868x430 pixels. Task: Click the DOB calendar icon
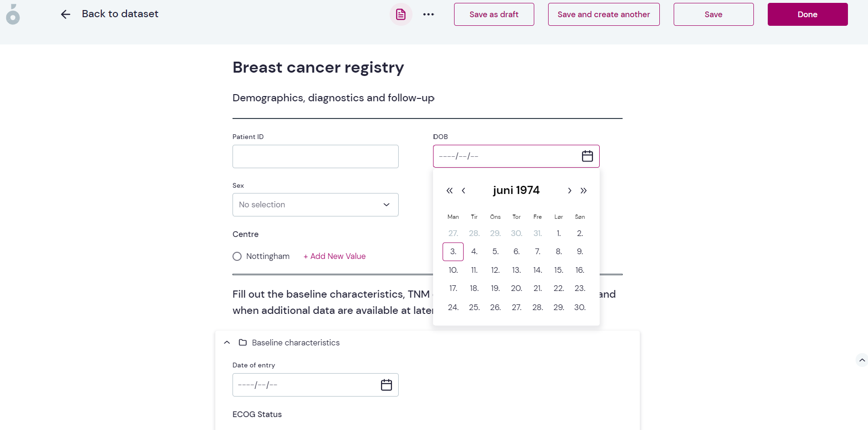tap(587, 156)
